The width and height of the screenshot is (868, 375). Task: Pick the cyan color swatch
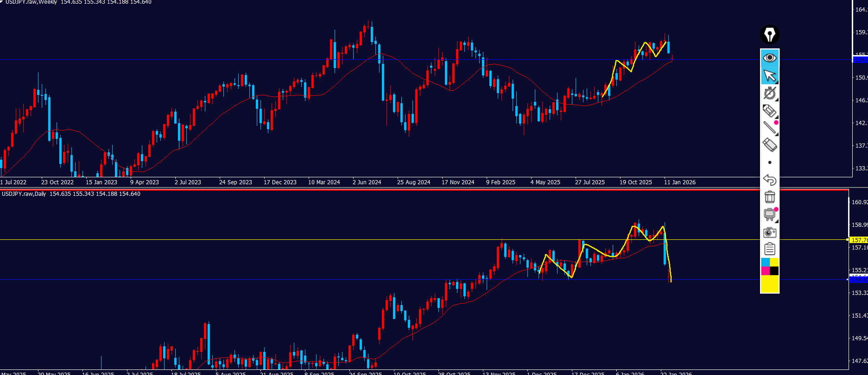click(765, 262)
